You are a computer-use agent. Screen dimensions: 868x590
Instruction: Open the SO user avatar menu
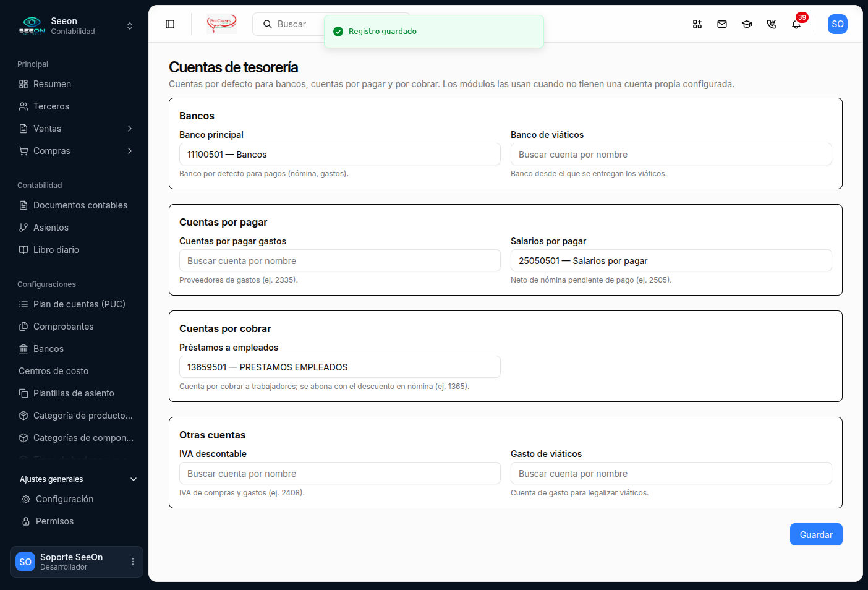pos(838,24)
